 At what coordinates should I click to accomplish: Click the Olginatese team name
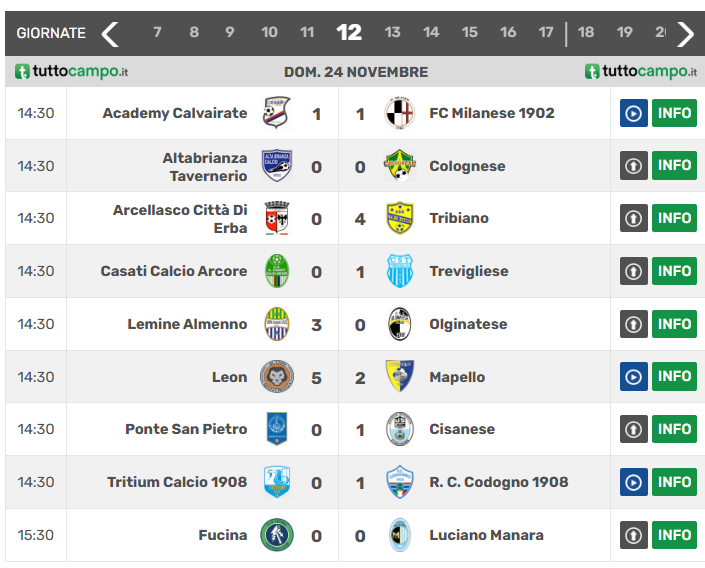click(468, 324)
